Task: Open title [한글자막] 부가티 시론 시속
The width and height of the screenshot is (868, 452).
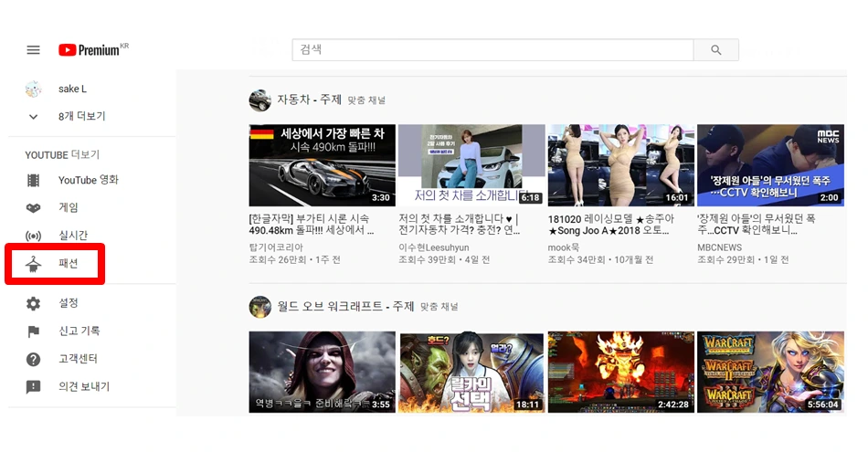Action: [x=312, y=224]
